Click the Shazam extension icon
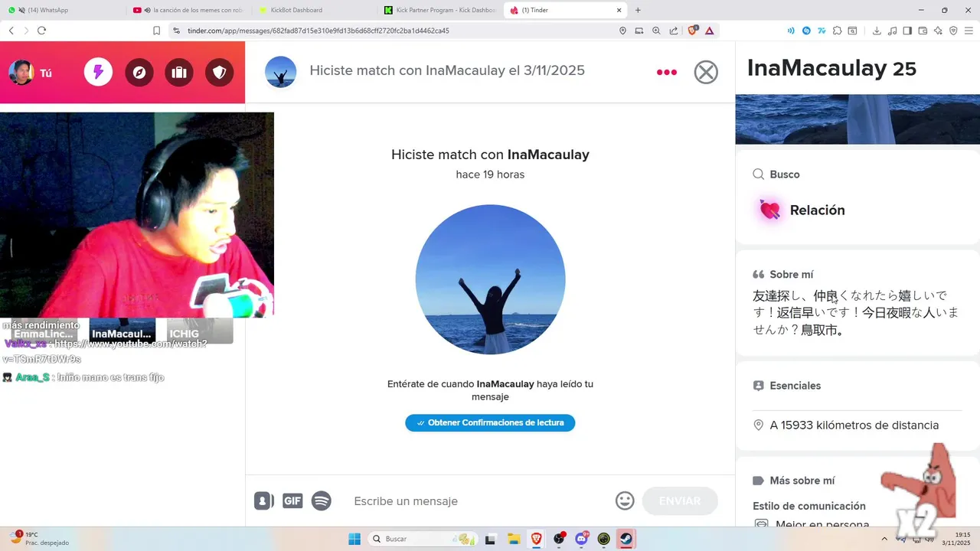980x551 pixels. coord(806,31)
